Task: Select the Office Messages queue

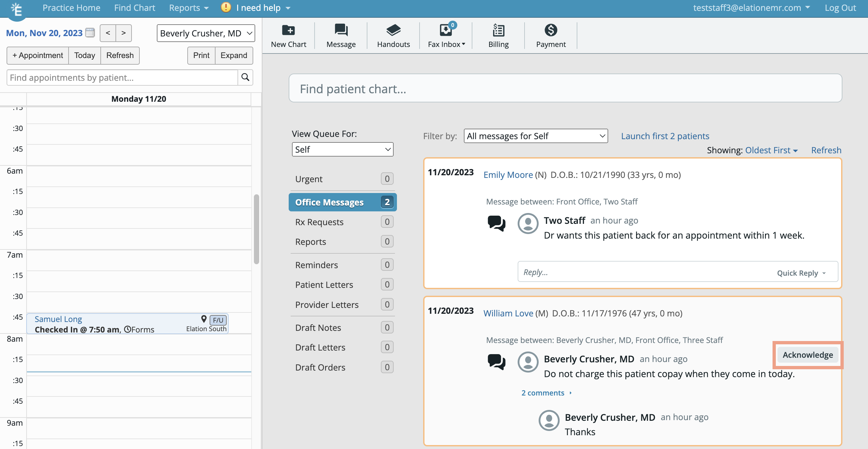Action: [x=342, y=202]
